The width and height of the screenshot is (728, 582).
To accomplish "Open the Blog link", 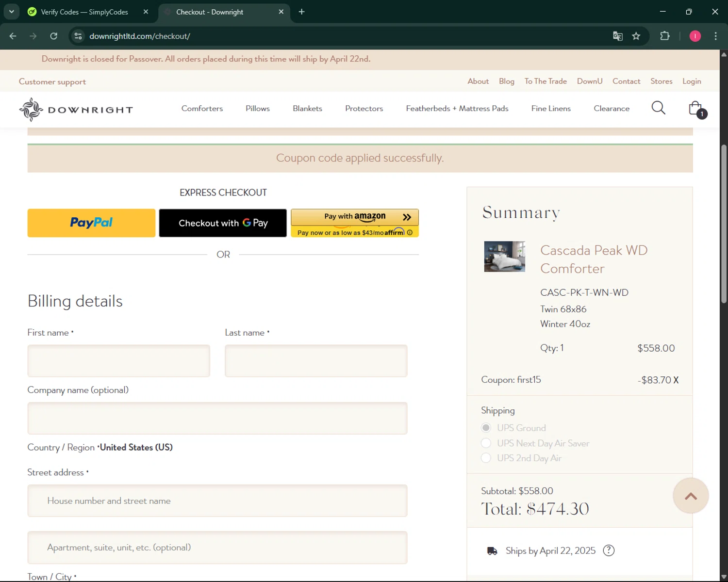I will pos(507,81).
